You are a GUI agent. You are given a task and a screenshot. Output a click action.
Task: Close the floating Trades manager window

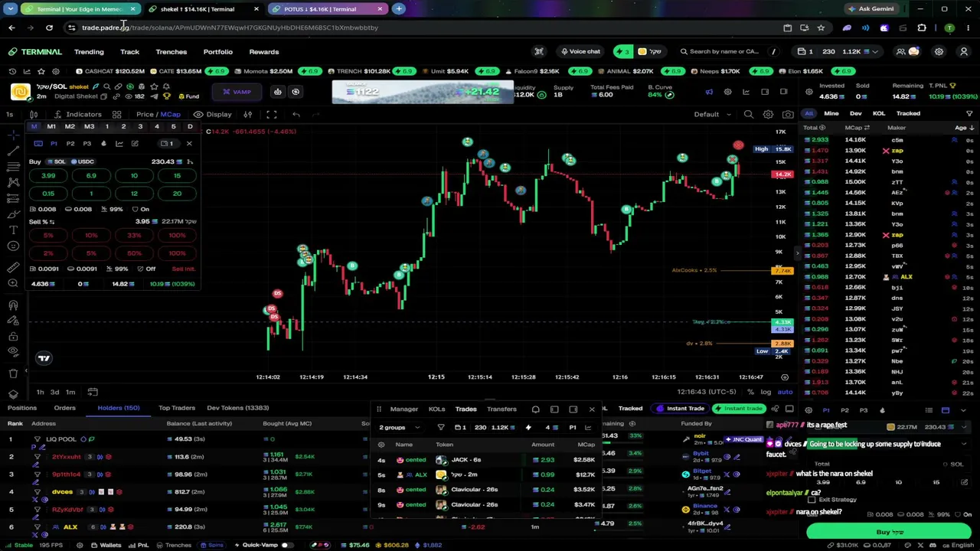(592, 409)
